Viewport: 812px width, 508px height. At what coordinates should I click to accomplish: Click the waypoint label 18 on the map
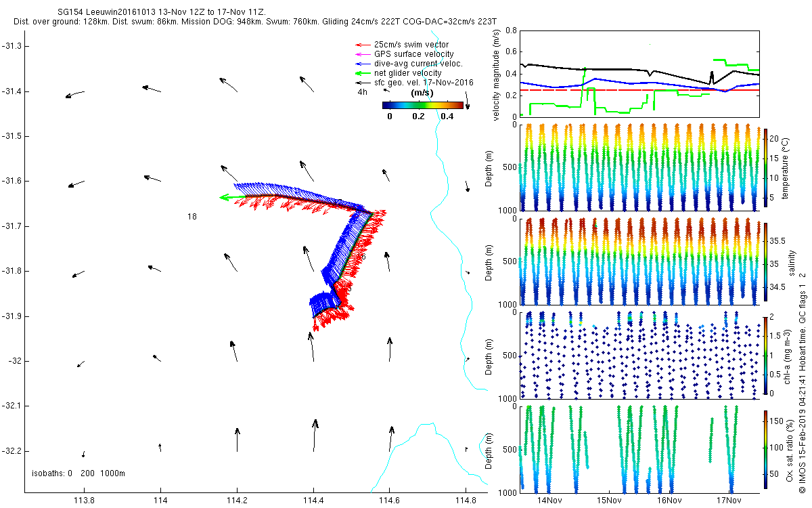click(192, 217)
